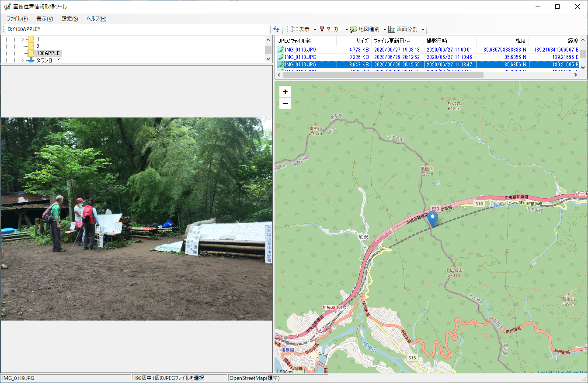Screen dimensions: 588x383
Task: Expand folder 1 in the directory tree
Action: click(22, 39)
